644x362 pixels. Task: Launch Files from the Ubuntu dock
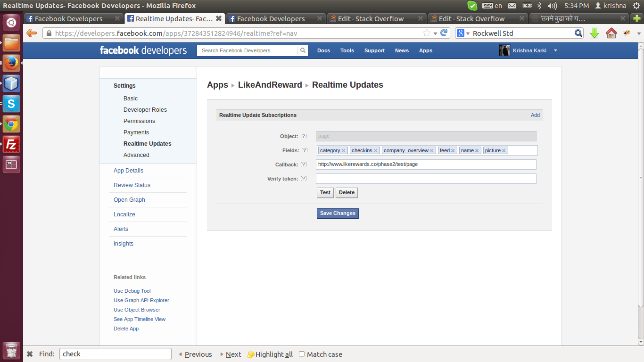[x=11, y=43]
